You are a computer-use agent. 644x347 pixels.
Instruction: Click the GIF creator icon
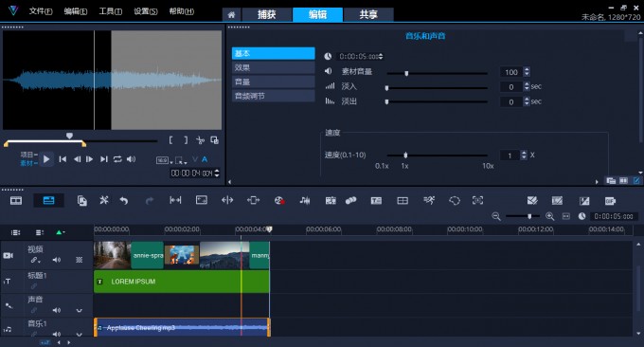click(610, 201)
